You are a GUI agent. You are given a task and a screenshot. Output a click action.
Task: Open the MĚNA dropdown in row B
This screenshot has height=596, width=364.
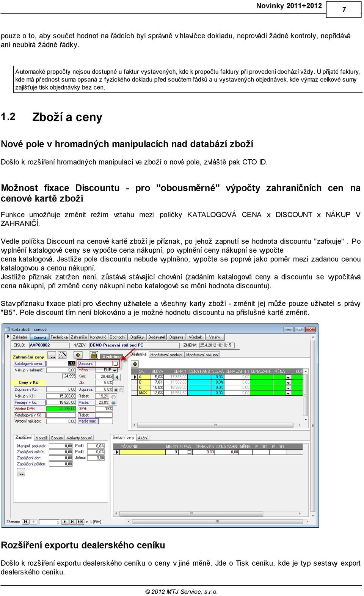pos(289,382)
